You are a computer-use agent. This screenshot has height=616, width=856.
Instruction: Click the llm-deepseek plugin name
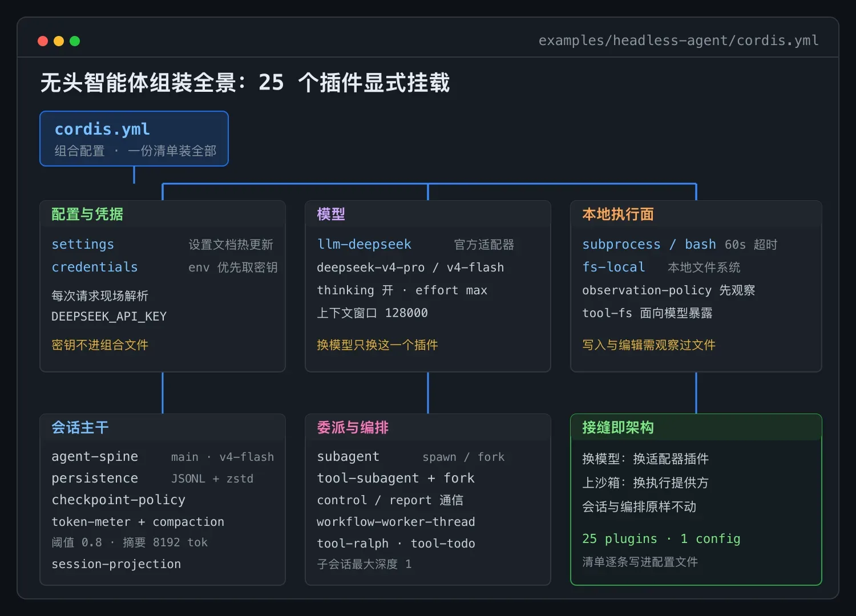[x=364, y=244]
